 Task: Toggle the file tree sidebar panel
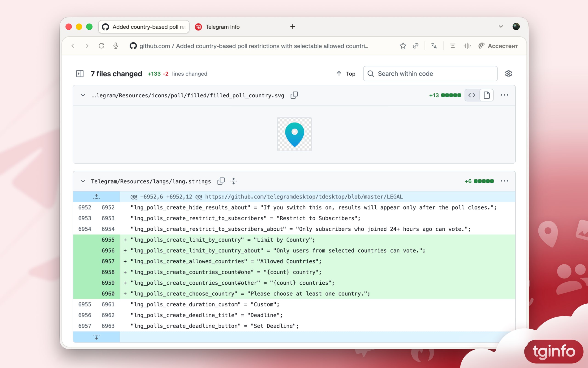click(x=80, y=74)
